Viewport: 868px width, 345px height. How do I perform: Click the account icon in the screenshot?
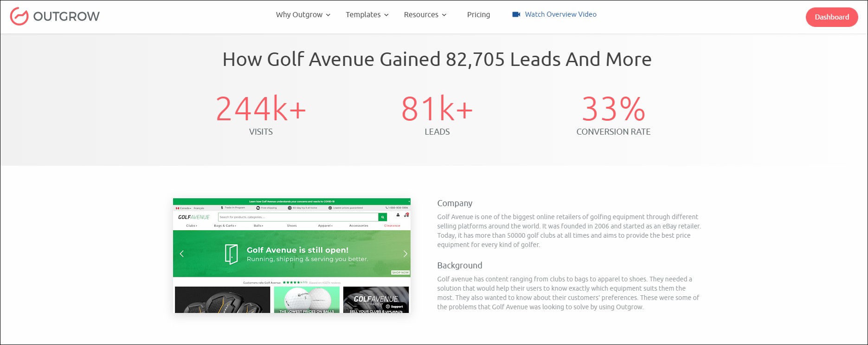pyautogui.click(x=398, y=215)
